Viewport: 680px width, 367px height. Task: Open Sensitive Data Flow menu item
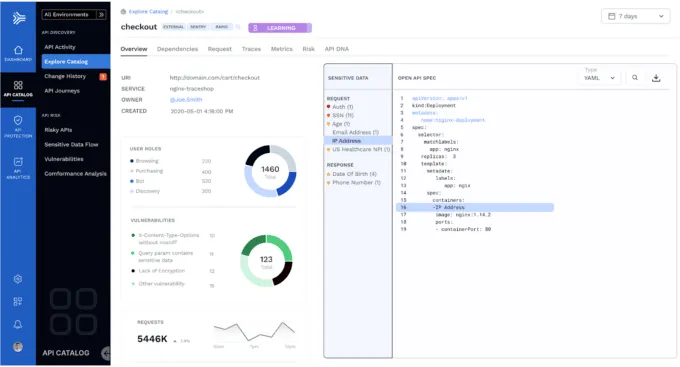coord(71,144)
